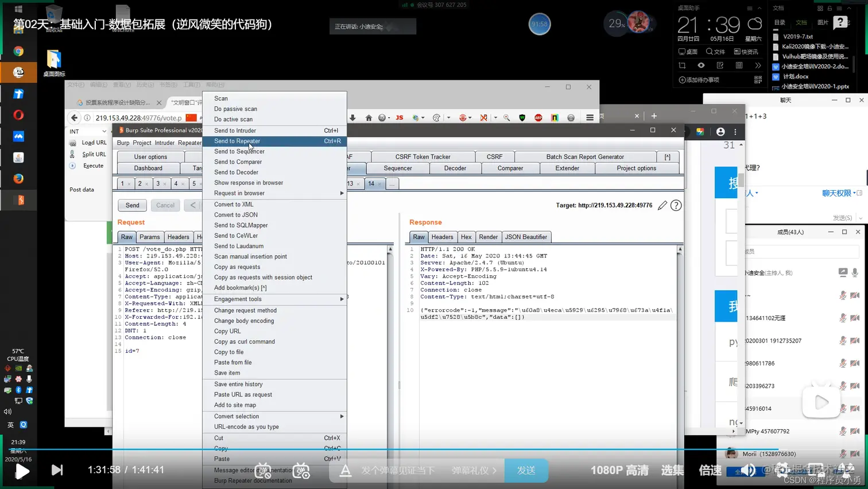Image resolution: width=868 pixels, height=489 pixels.
Task: Click the Cancel button in Repeater
Action: (165, 205)
